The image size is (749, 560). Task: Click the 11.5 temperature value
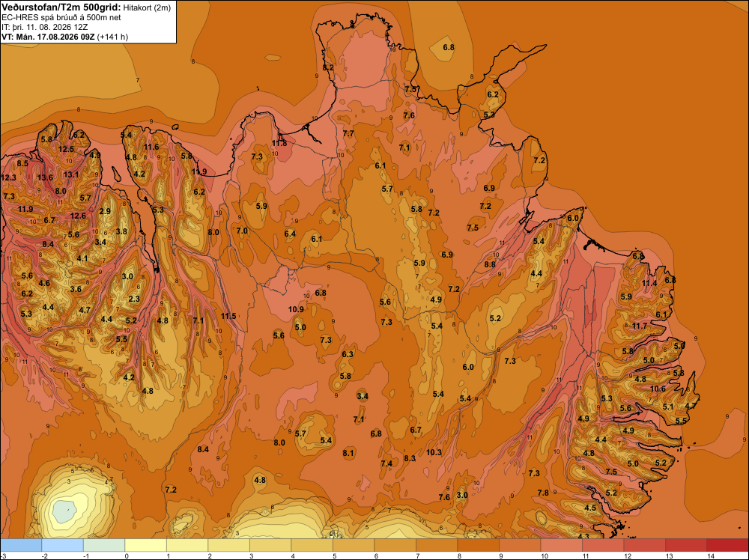tap(228, 316)
